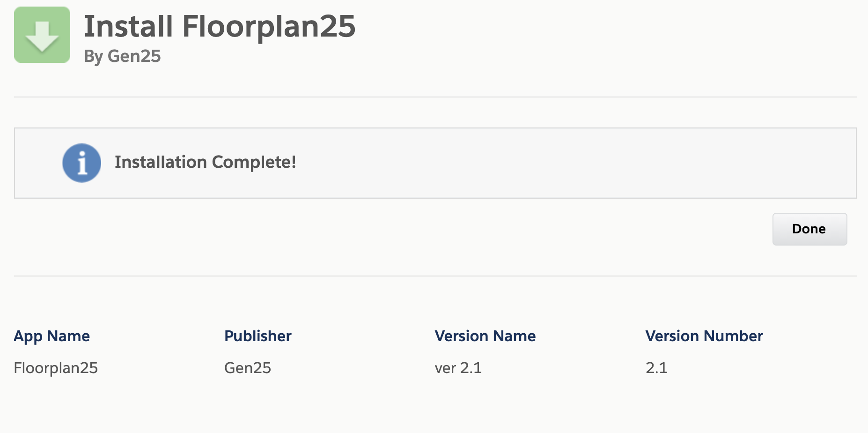Select the Floorplan25 entry in the table
Image resolution: width=868 pixels, height=433 pixels.
tap(56, 368)
